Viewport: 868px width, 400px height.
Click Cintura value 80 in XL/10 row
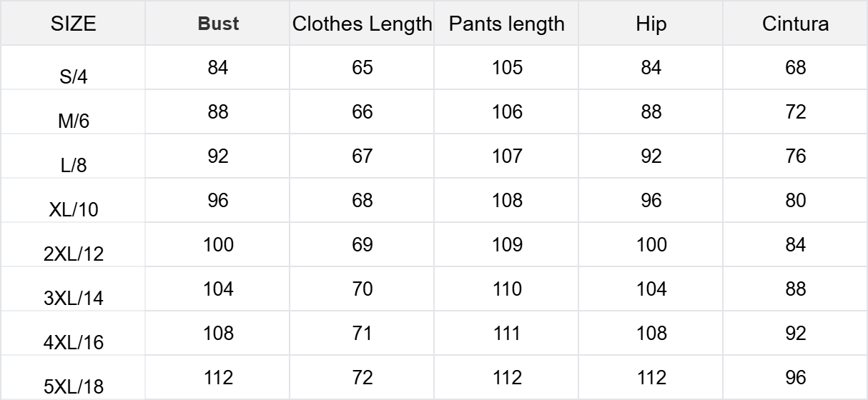tap(795, 201)
